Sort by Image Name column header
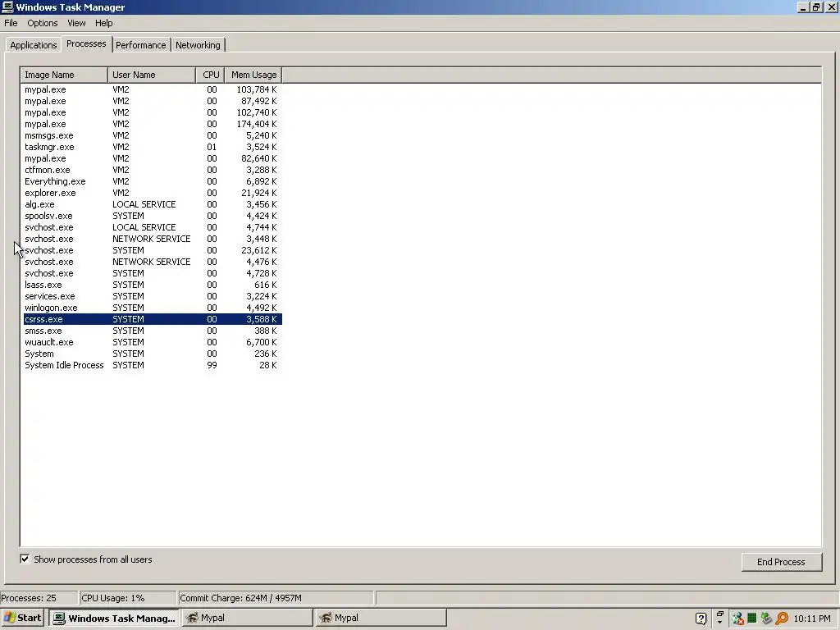The image size is (840, 630). point(64,75)
